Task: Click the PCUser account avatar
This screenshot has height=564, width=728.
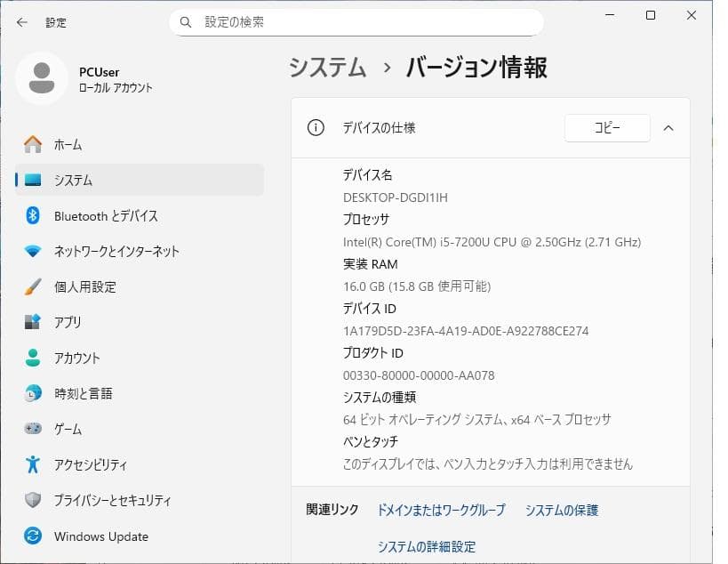Action: coord(41,78)
